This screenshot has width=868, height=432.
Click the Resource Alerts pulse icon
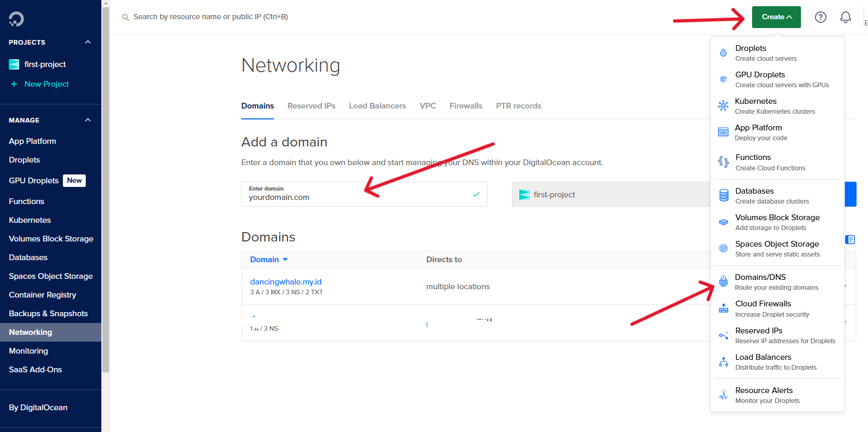(x=724, y=395)
